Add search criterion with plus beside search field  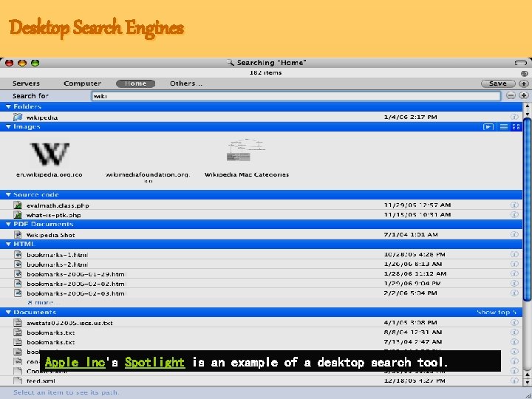(x=524, y=95)
